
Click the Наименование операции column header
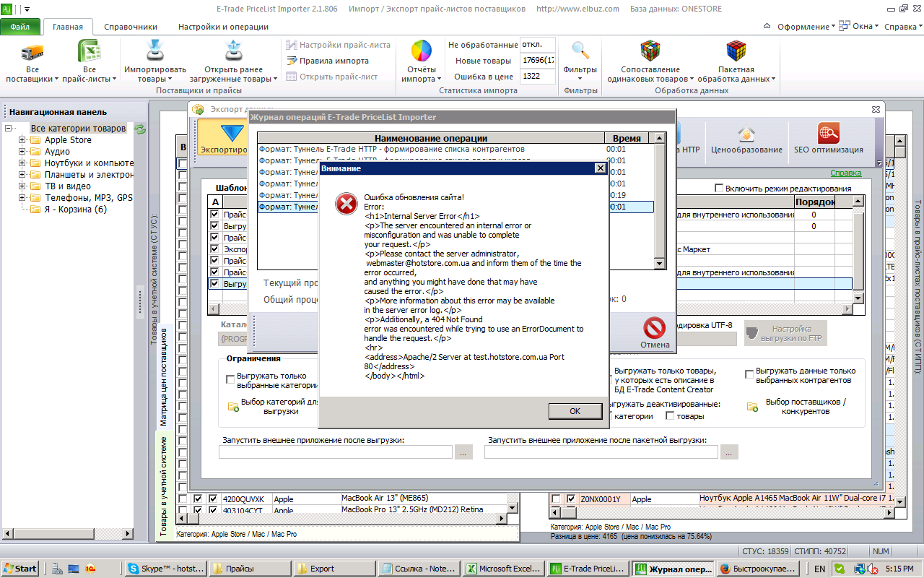click(x=430, y=138)
